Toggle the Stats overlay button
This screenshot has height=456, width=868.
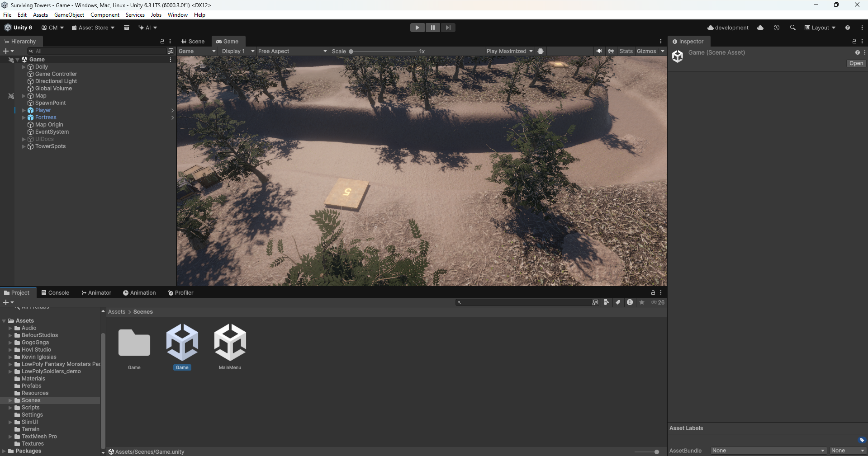click(x=626, y=51)
